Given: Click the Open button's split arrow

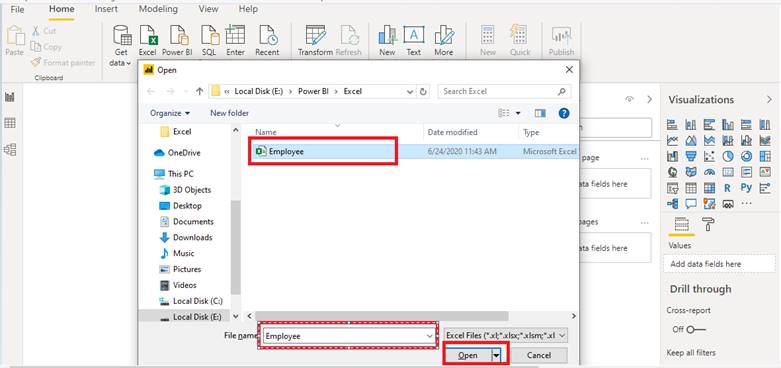Looking at the screenshot, I should [496, 356].
